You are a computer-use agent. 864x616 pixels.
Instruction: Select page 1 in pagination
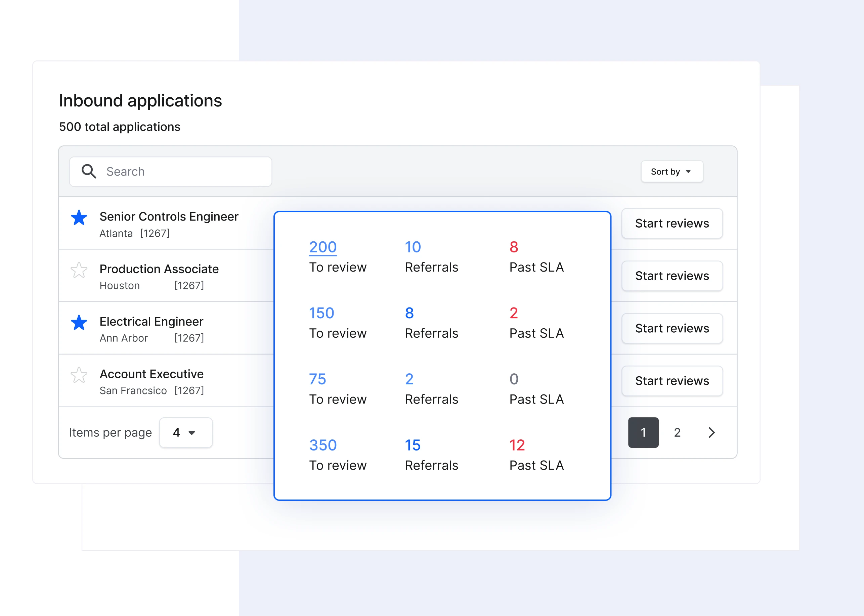[x=643, y=432]
